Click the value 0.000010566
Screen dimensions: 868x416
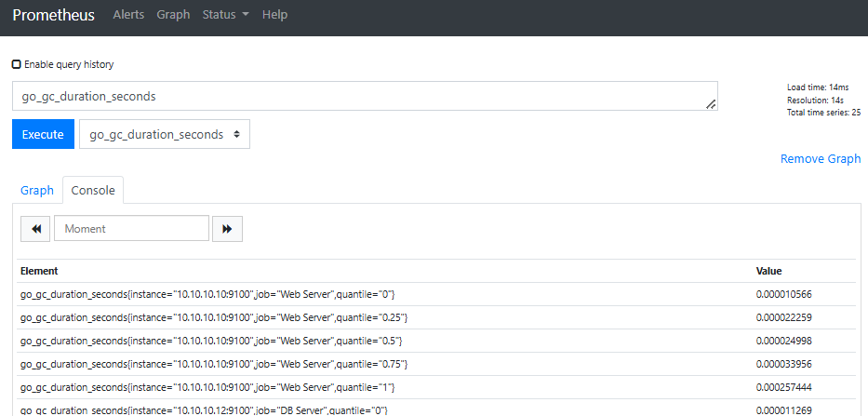784,294
